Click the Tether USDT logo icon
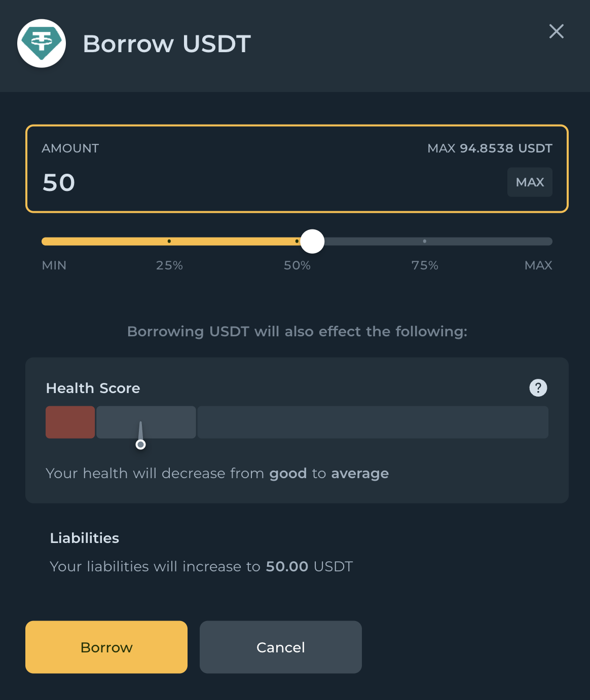Screen dimensions: 590x700 point(42,44)
